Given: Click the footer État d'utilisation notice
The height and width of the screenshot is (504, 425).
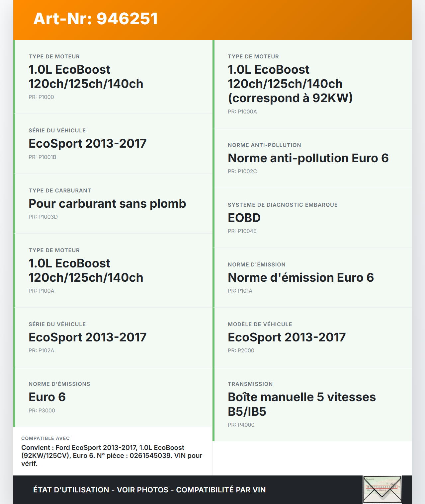Looking at the screenshot, I should 149,490.
